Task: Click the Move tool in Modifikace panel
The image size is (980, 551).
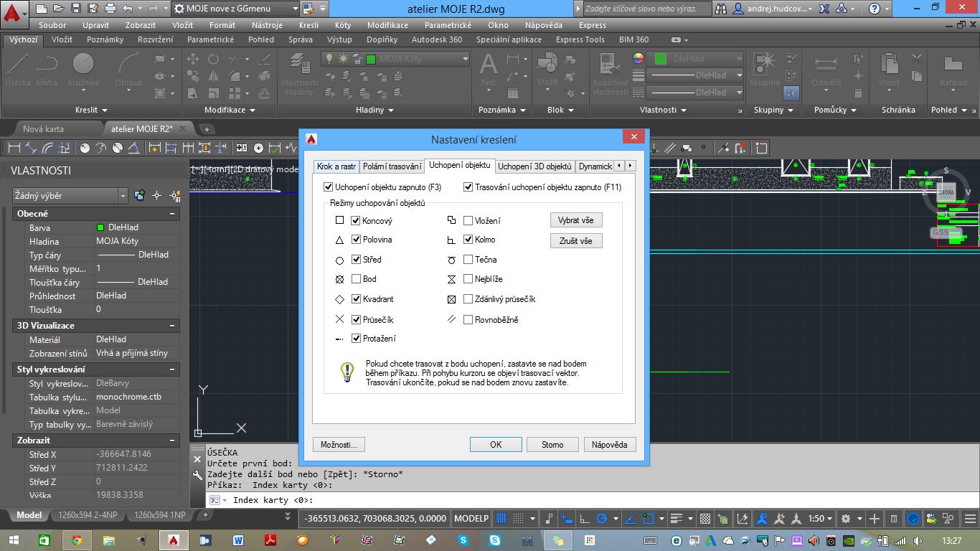Action: [193, 59]
